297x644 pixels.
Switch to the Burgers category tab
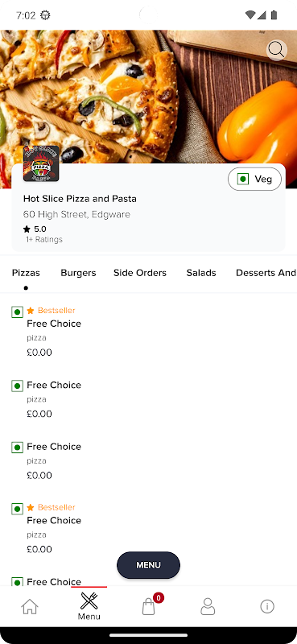pos(78,273)
